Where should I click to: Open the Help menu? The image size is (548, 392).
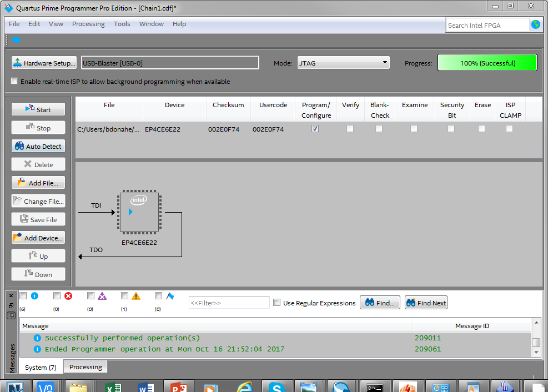[x=179, y=24]
